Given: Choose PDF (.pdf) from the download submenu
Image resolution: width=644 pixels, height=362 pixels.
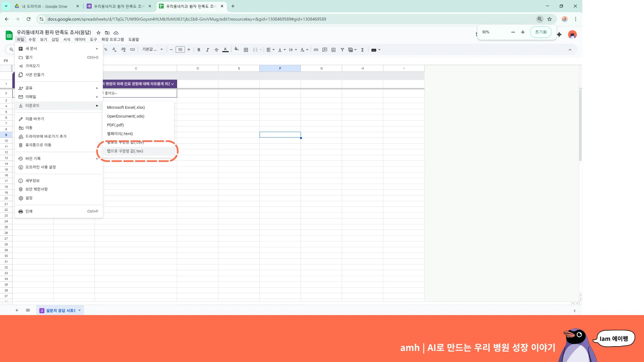Looking at the screenshot, I should [x=115, y=125].
